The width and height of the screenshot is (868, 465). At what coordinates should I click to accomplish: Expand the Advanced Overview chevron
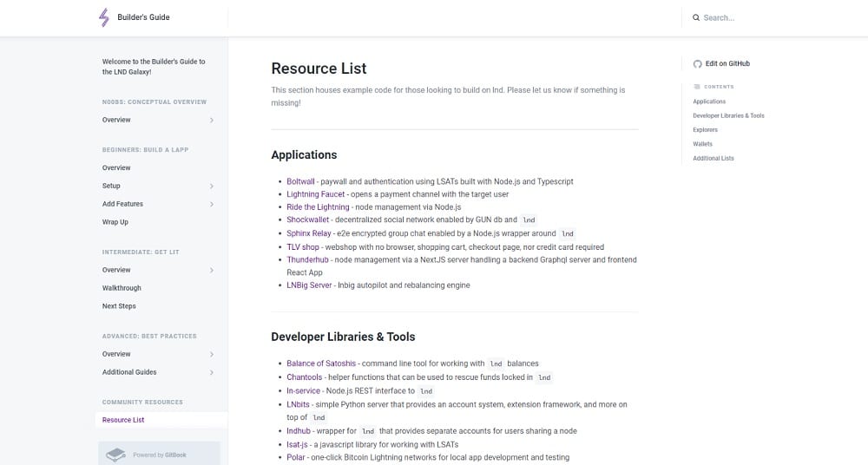212,354
